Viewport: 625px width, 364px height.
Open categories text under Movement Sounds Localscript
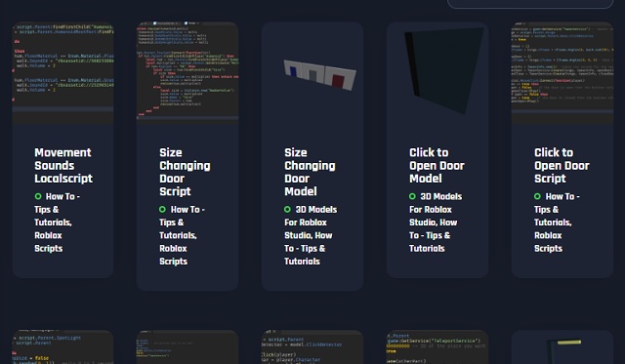pos(57,222)
